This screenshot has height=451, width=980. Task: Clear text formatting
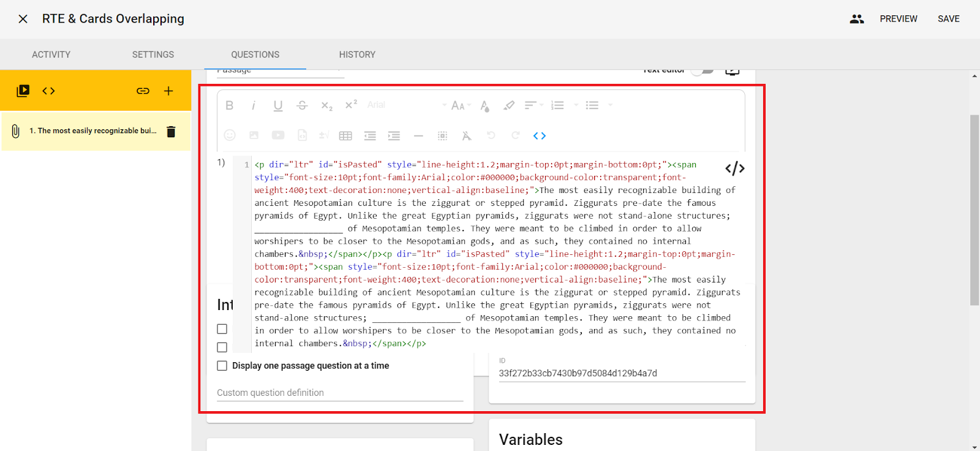(467, 136)
